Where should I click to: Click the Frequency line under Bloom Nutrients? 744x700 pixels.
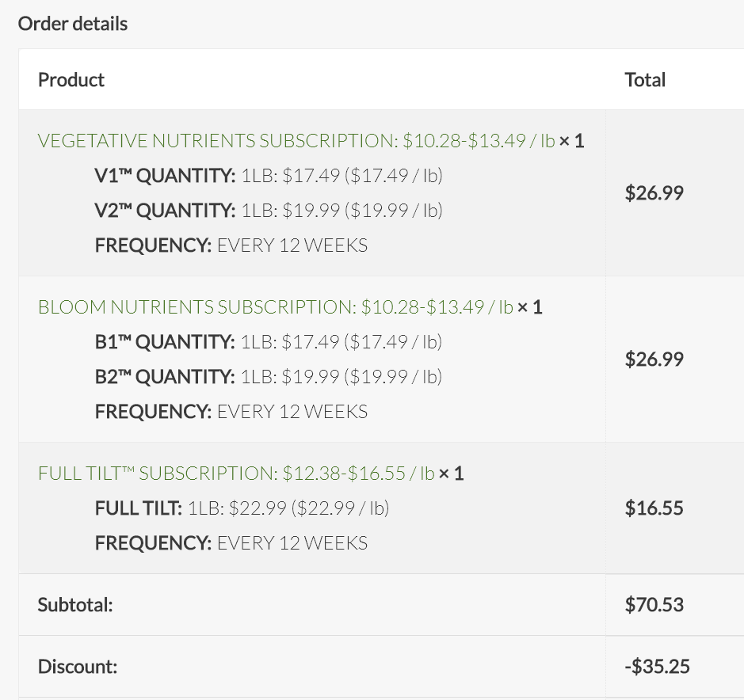point(231,412)
